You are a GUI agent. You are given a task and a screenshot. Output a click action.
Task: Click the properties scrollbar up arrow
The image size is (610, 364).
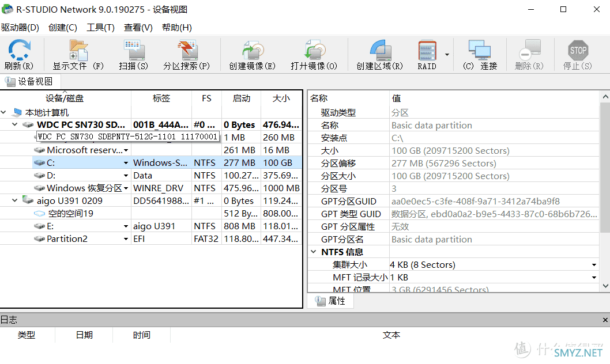coord(605,97)
